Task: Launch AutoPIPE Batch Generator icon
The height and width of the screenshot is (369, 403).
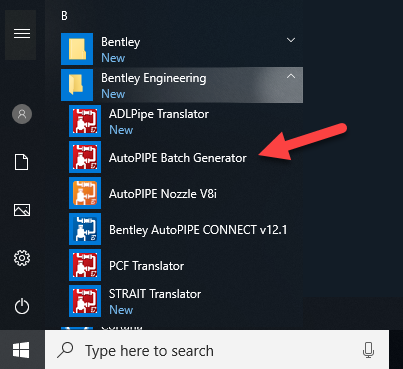Action: point(85,157)
